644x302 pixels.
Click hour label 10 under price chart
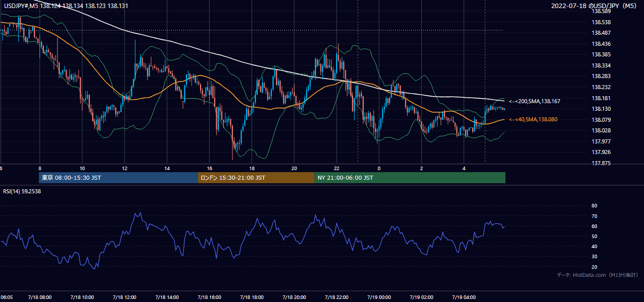click(82, 168)
